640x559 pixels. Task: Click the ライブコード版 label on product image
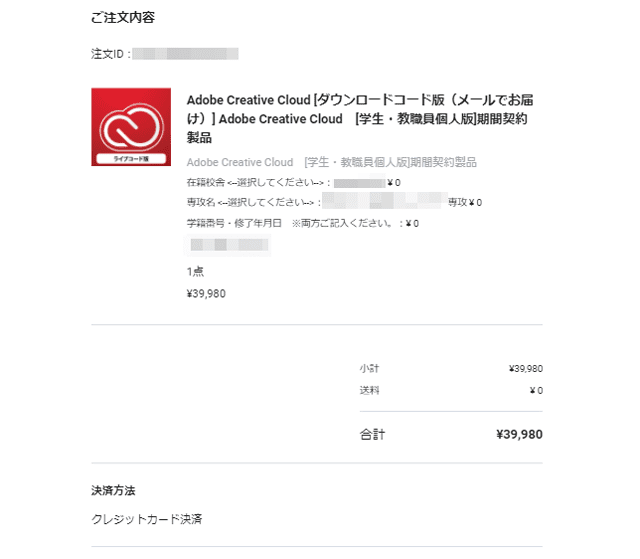(131, 158)
